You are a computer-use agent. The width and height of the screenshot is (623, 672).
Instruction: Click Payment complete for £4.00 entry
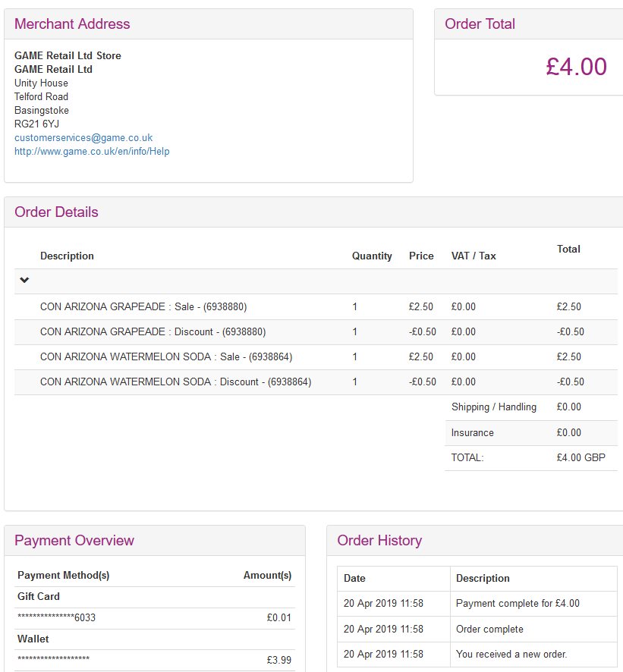point(518,604)
